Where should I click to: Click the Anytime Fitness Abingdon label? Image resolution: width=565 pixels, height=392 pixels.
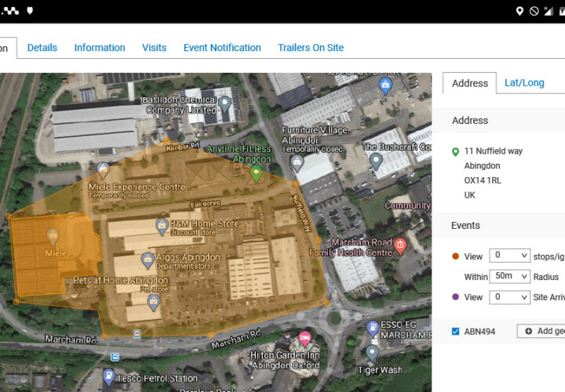point(239,154)
